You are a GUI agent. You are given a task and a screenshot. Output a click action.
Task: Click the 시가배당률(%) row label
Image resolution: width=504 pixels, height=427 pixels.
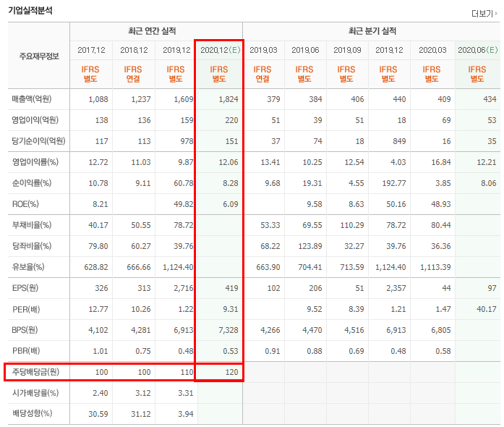tap(35, 393)
